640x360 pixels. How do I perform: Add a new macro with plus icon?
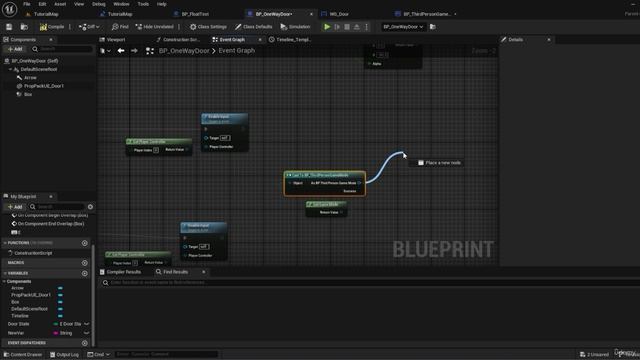[x=84, y=263]
